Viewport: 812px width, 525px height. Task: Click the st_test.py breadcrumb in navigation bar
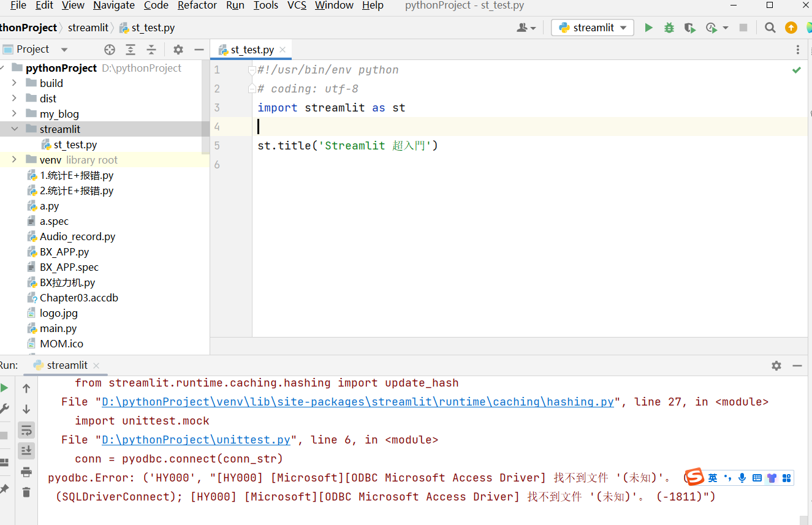click(x=147, y=28)
